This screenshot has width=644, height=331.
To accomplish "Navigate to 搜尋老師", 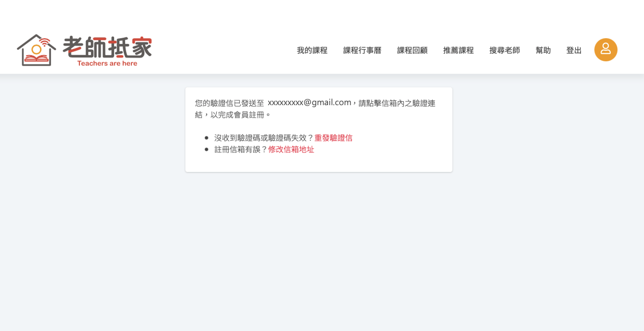I will point(505,50).
